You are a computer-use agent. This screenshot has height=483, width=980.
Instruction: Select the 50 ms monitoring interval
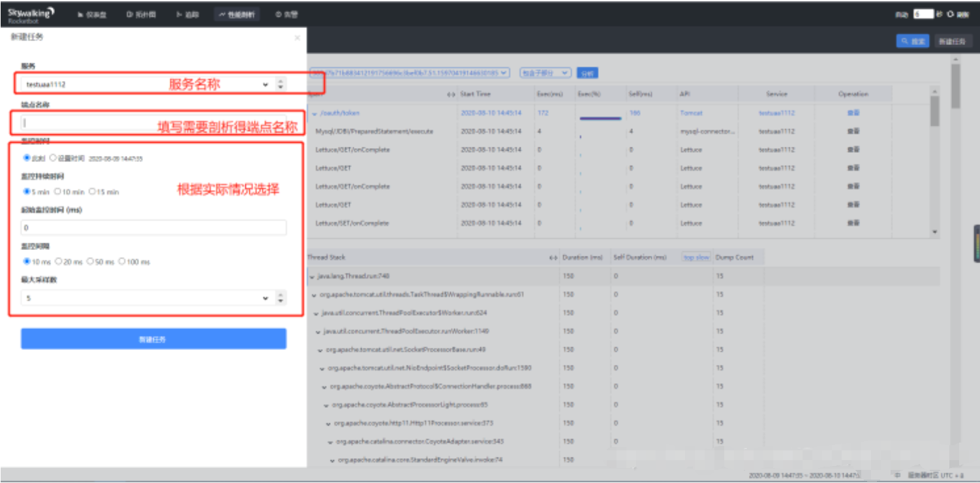(91, 262)
